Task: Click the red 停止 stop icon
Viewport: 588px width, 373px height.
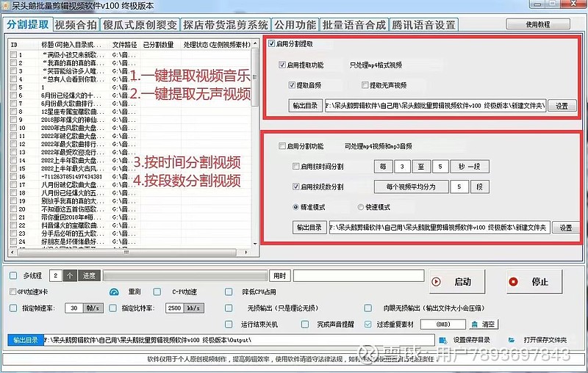Action: pyautogui.click(x=513, y=282)
